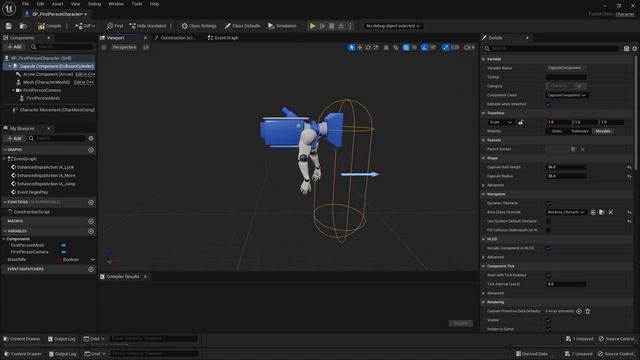Browse to Area Class Override asset
The height and width of the screenshot is (360, 640).
pyautogui.click(x=602, y=212)
